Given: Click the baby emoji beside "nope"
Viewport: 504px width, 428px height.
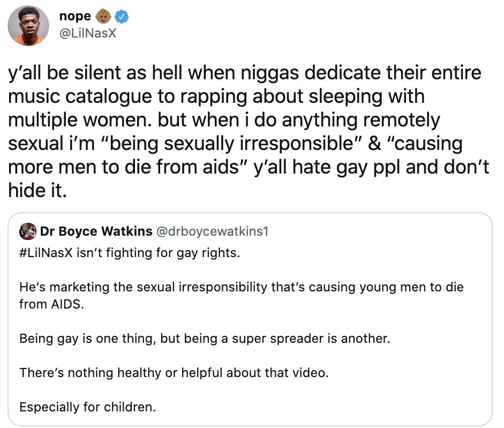Looking at the screenshot, I should click(104, 17).
